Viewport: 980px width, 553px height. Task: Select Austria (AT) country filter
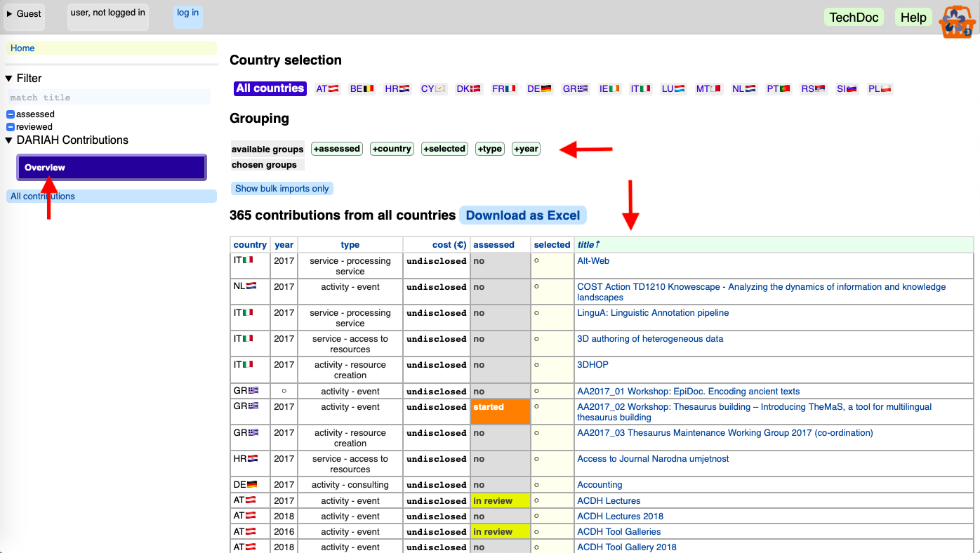(x=327, y=88)
